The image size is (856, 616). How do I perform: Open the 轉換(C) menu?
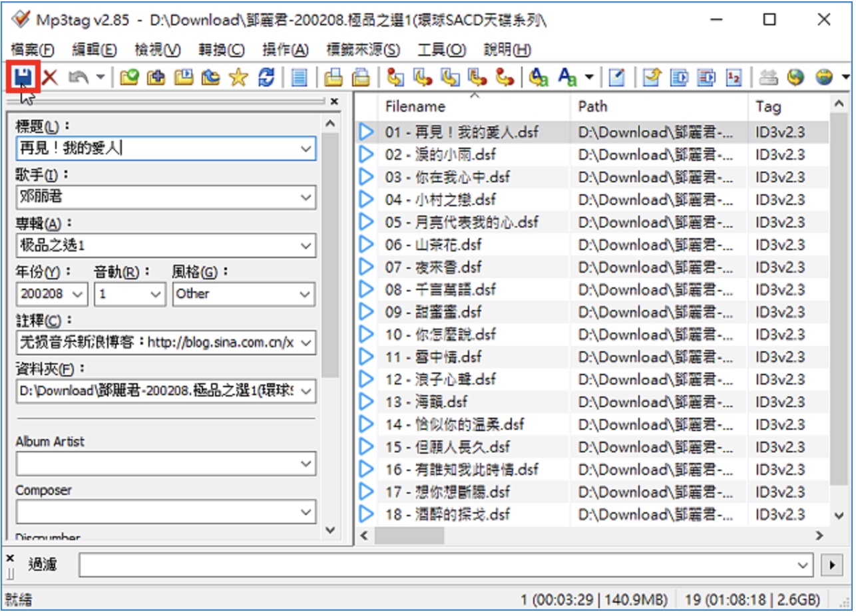click(221, 49)
